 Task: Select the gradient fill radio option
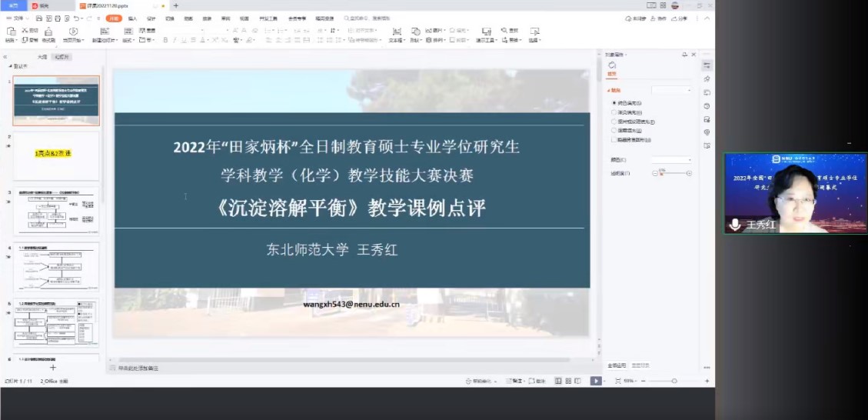(614, 112)
